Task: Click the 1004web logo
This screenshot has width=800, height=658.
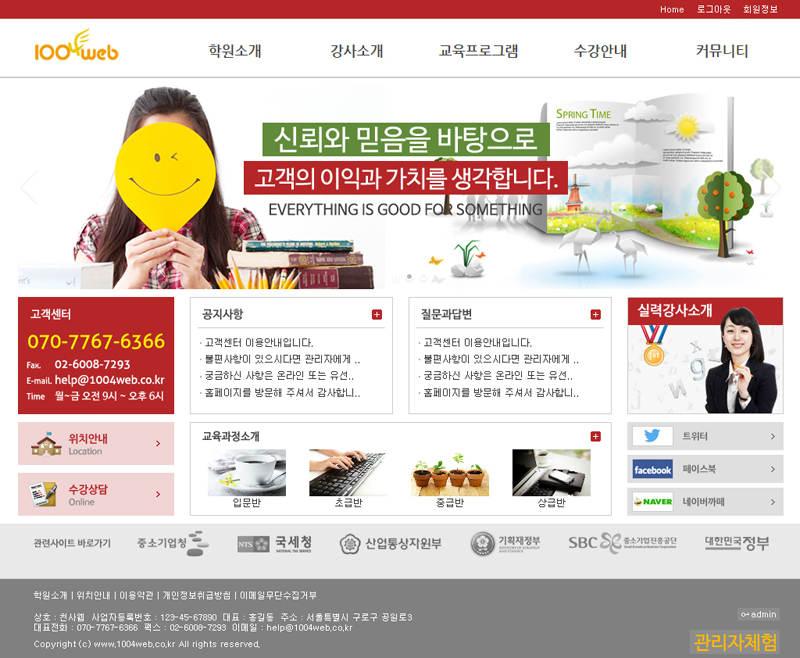Action: (x=76, y=48)
